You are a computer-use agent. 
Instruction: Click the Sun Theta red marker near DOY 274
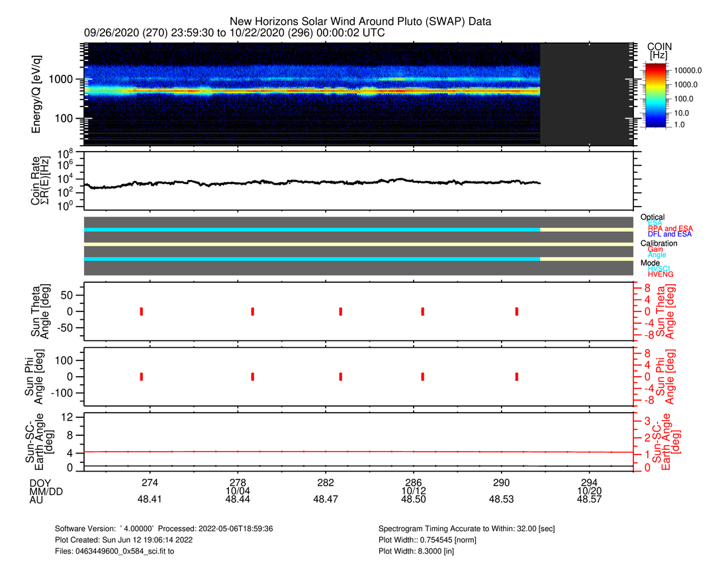coord(142,311)
